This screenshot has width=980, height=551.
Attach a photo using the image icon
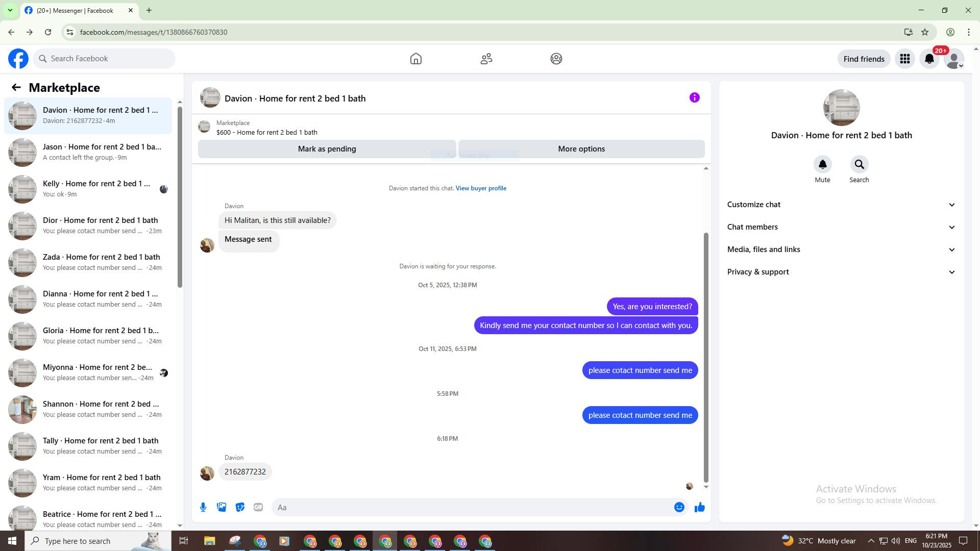click(222, 507)
